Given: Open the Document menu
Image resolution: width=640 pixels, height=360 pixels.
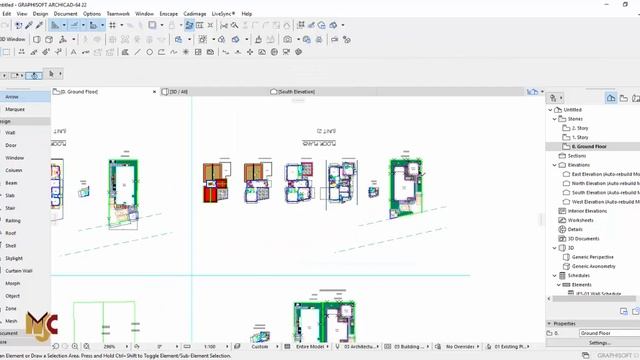Looking at the screenshot, I should [65, 14].
